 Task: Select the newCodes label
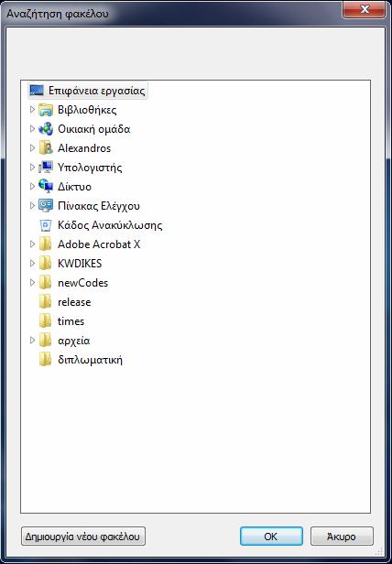pyautogui.click(x=82, y=283)
